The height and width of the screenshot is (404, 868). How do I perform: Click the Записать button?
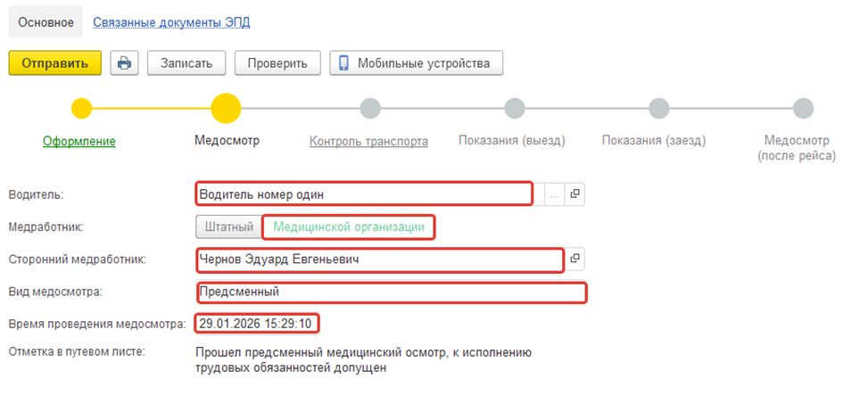tap(186, 63)
